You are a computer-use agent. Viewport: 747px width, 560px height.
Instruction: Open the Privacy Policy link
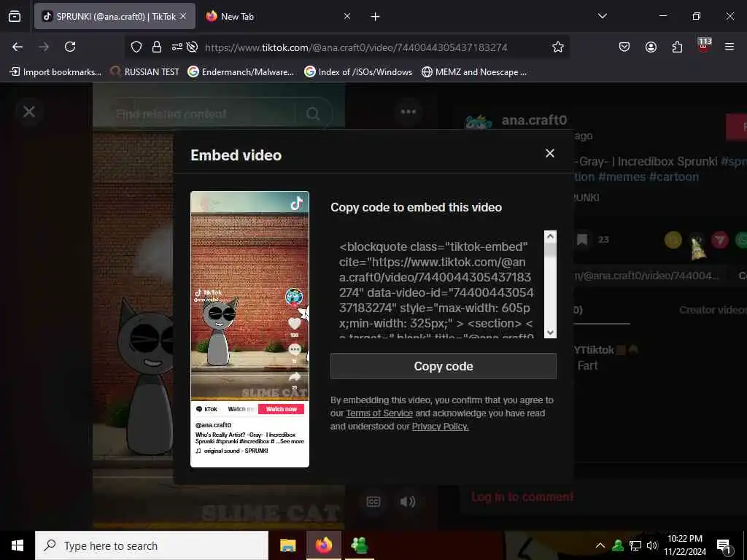(x=440, y=427)
